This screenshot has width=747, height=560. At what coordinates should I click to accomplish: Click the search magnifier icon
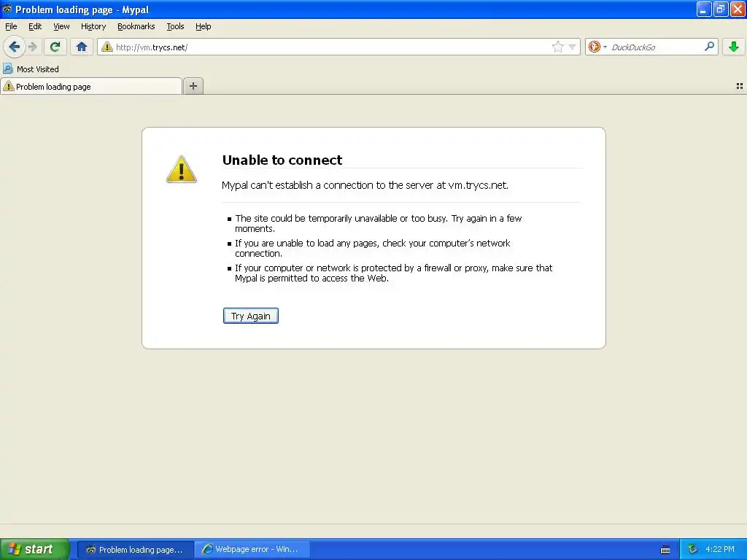point(709,47)
